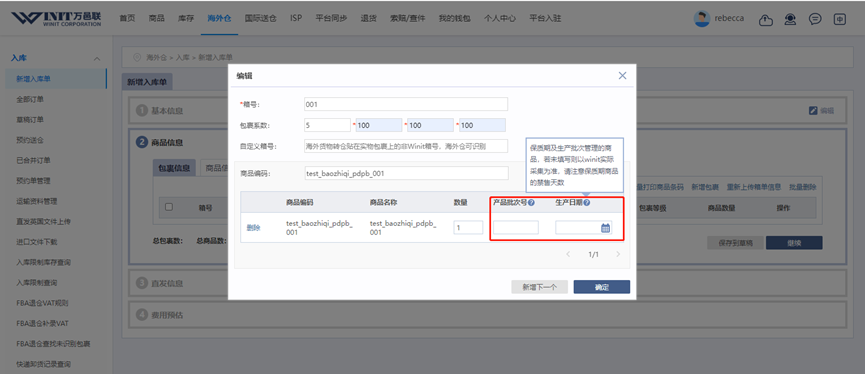
Task: Open the 国际送仓 top menu
Action: [x=261, y=18]
